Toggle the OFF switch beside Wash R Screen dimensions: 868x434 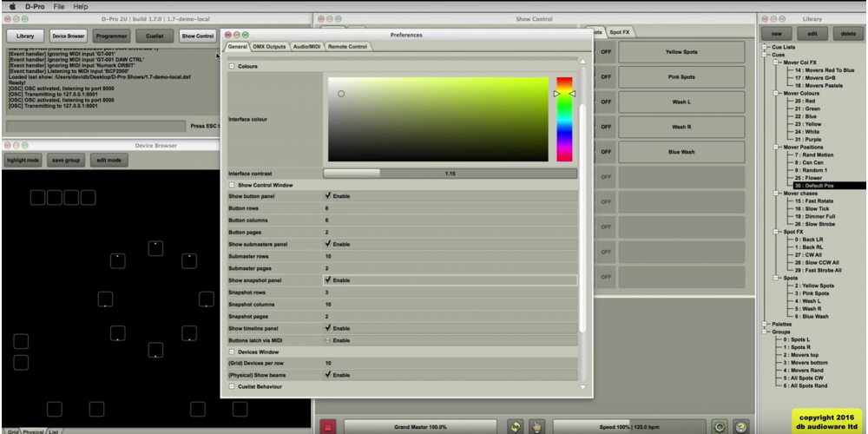tap(606, 127)
